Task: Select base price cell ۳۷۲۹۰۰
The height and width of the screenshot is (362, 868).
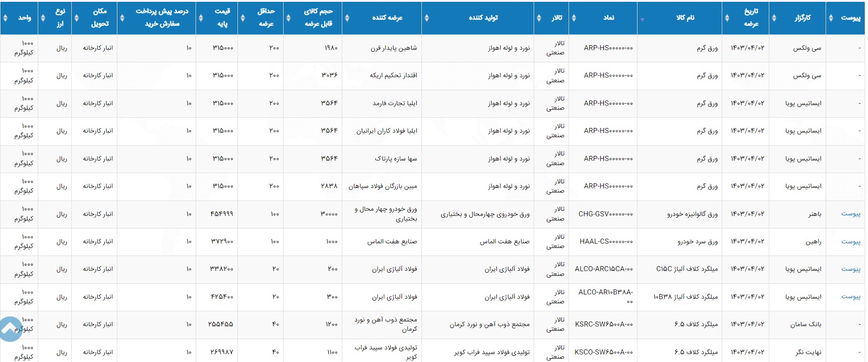Action: tap(222, 241)
